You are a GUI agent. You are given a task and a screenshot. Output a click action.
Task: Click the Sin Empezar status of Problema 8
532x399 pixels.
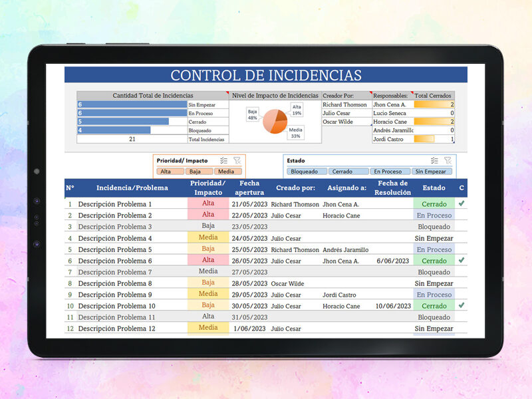(434, 283)
